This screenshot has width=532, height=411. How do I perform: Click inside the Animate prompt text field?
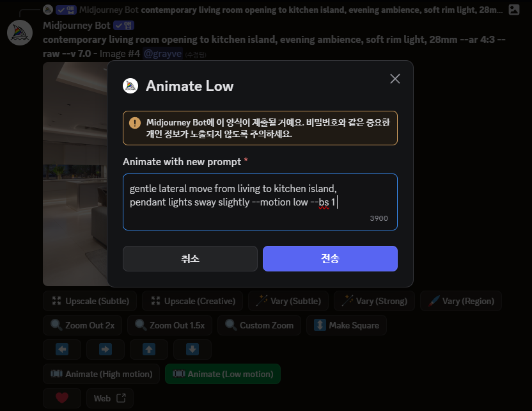click(260, 202)
